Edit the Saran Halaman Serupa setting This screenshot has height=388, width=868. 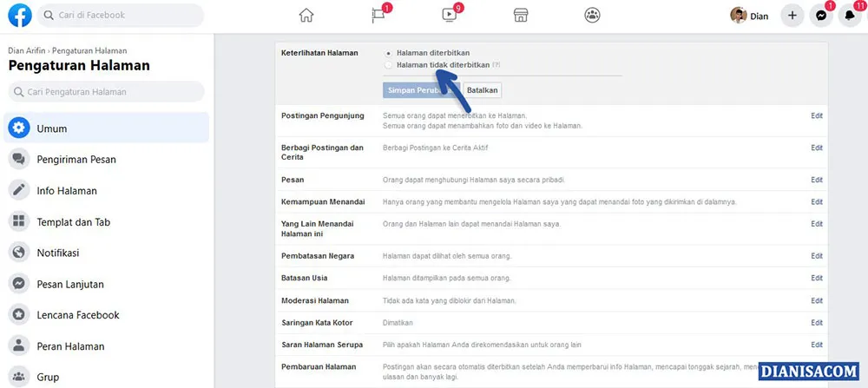[817, 345]
